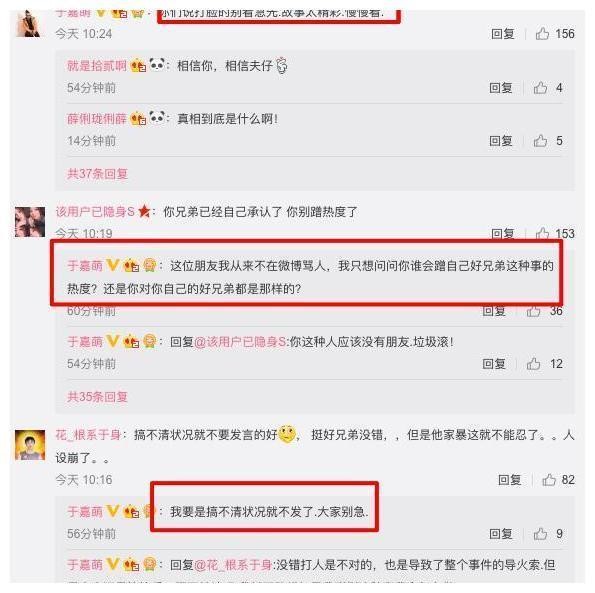Click the @花_根系于身 mention link
The width and height of the screenshot is (595, 593).
(x=233, y=565)
